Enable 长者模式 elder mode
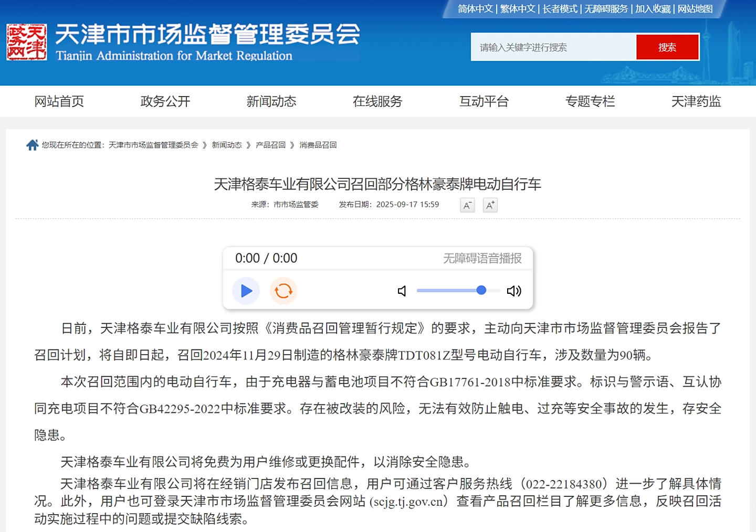 (560, 9)
